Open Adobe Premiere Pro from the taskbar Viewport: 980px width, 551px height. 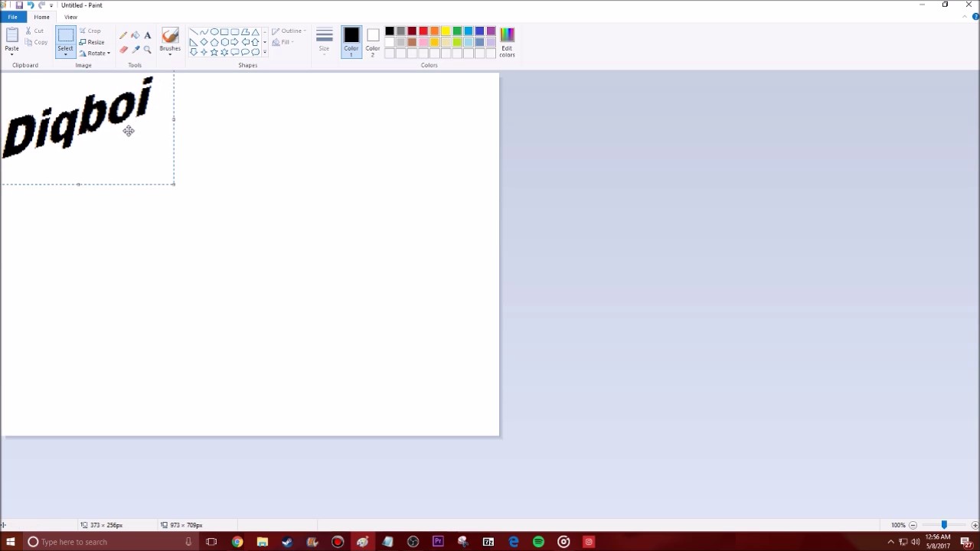click(x=438, y=542)
